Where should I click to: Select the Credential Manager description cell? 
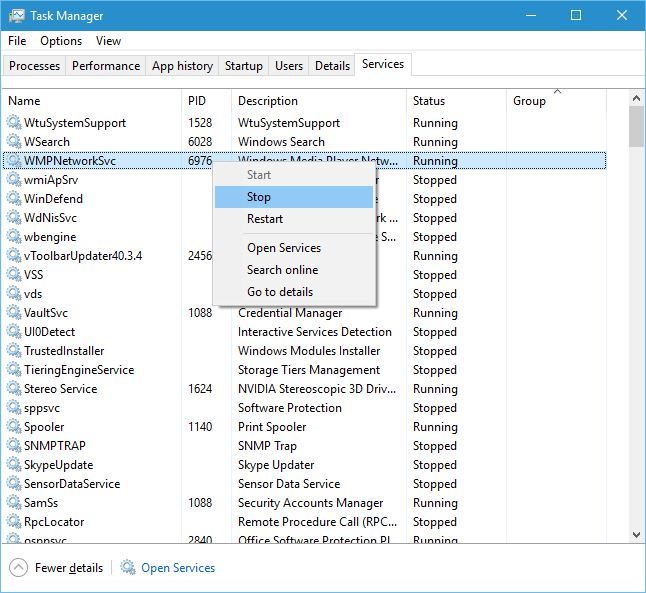coord(290,313)
